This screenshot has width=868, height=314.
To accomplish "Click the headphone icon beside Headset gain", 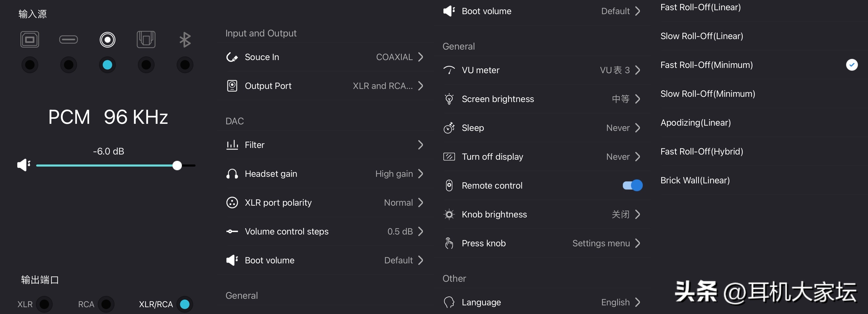I will coord(232,174).
